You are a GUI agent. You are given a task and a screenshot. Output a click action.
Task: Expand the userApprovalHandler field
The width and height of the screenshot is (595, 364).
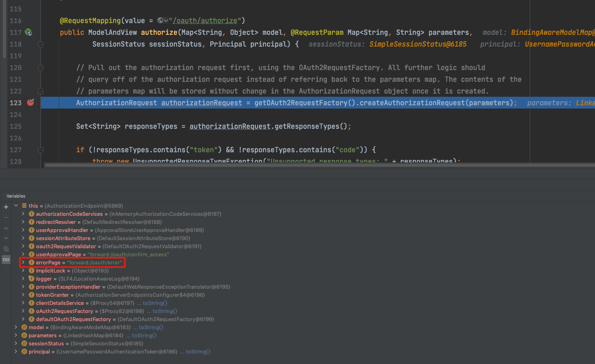click(23, 230)
